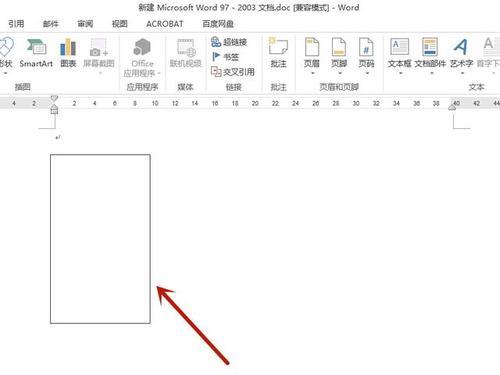Image resolution: width=500 pixels, height=375 pixels.
Task: Open the SmartArt graphic tool
Action: (36, 53)
